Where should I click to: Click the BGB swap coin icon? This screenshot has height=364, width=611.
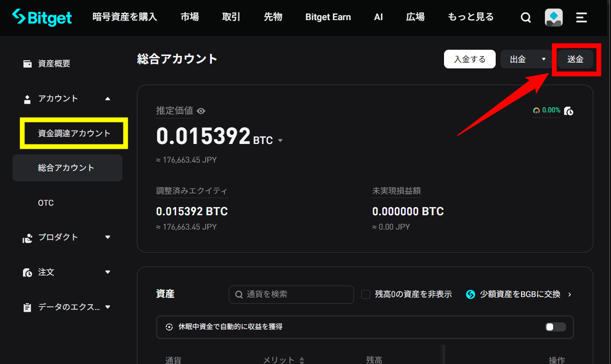tap(470, 294)
